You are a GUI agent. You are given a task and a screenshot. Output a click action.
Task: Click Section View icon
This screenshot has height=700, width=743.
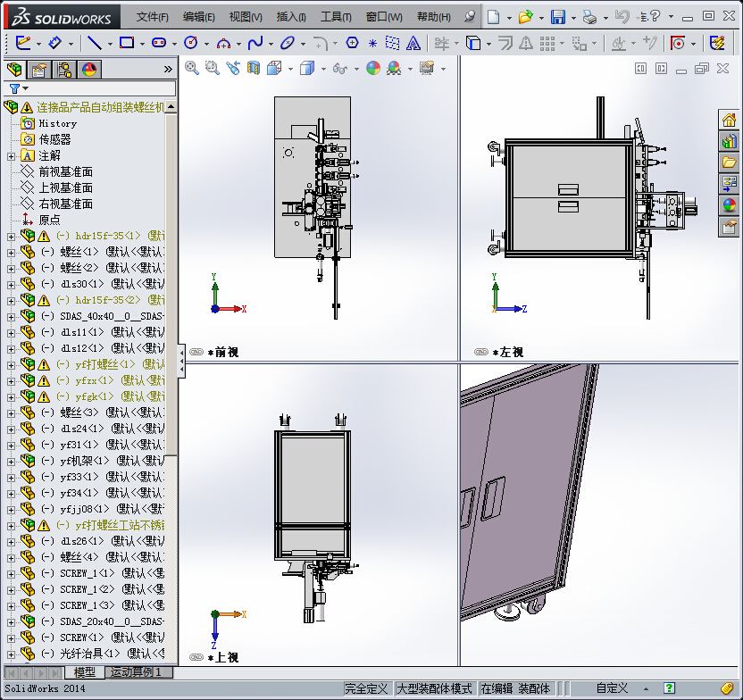point(254,68)
